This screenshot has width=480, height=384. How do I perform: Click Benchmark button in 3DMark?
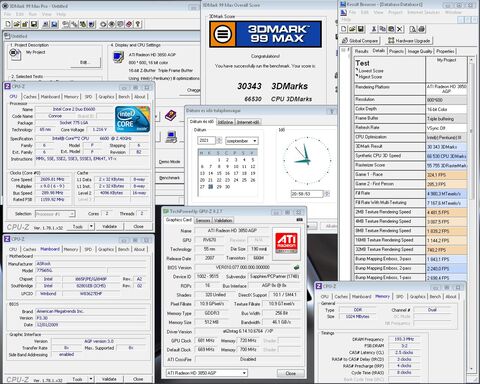[x=169, y=178]
